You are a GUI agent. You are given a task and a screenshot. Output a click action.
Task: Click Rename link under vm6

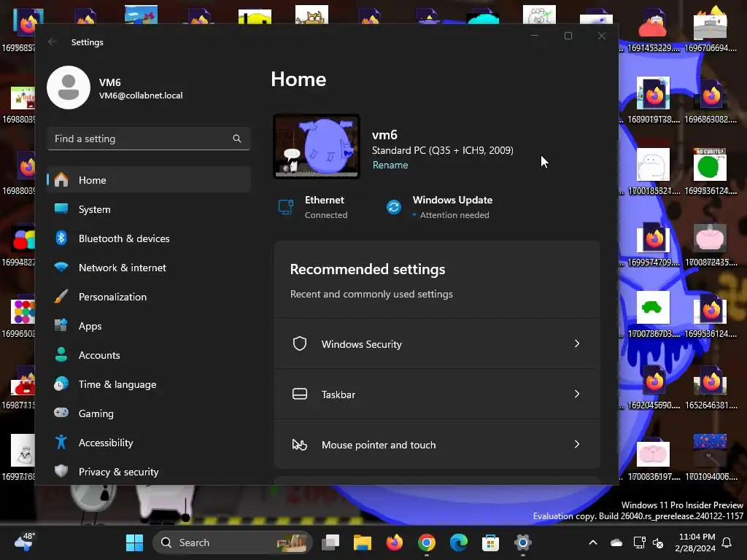click(x=390, y=166)
